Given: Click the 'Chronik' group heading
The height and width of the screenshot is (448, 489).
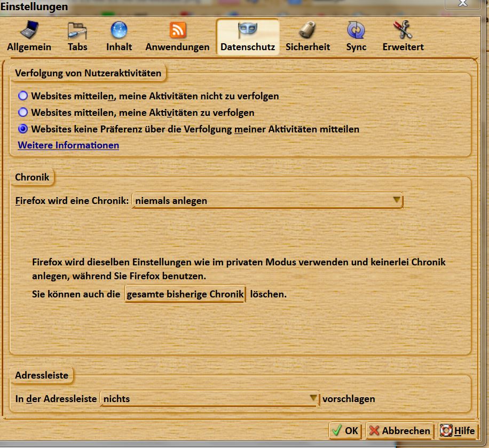Looking at the screenshot, I should [32, 177].
